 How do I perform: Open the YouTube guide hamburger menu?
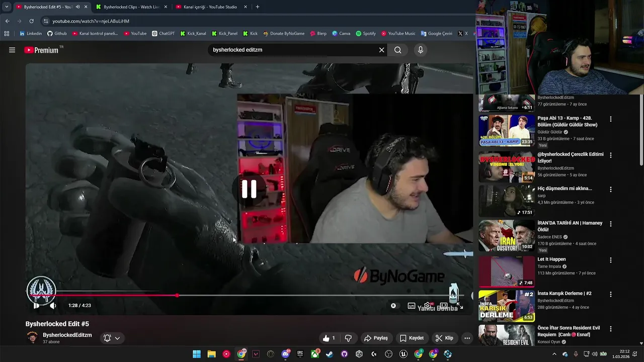click(12, 50)
